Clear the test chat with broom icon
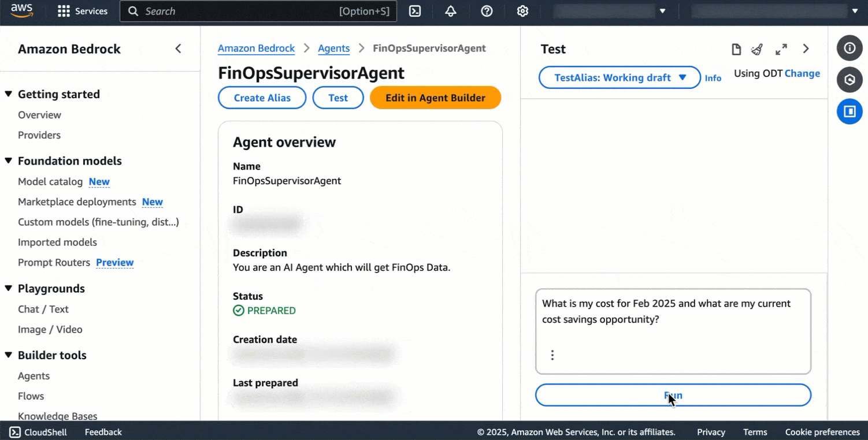This screenshot has height=440, width=868. (x=757, y=49)
